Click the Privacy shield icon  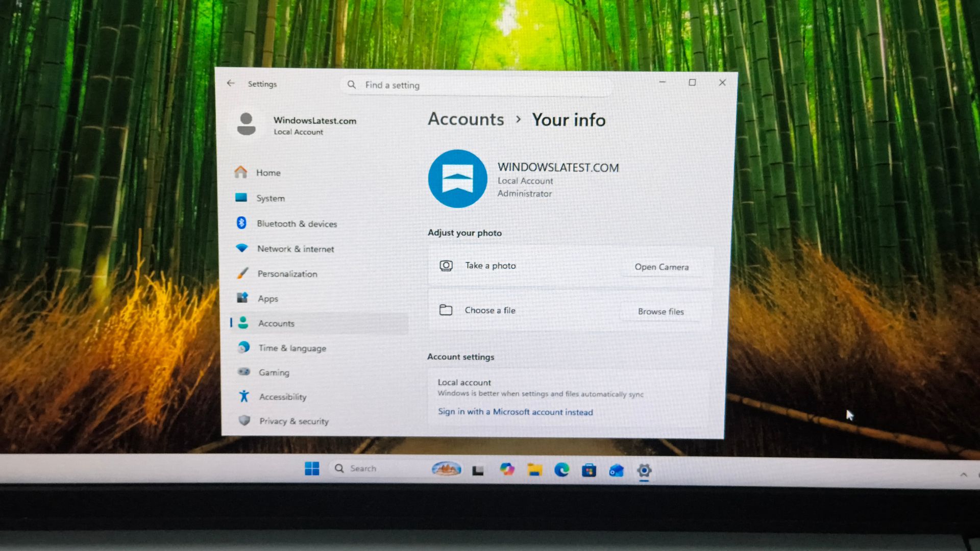244,420
